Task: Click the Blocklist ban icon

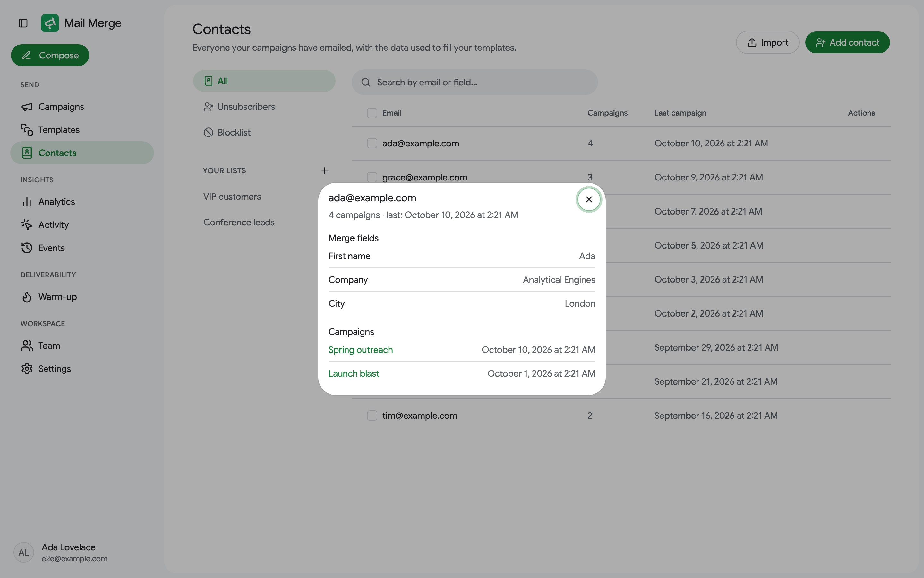Action: click(208, 132)
